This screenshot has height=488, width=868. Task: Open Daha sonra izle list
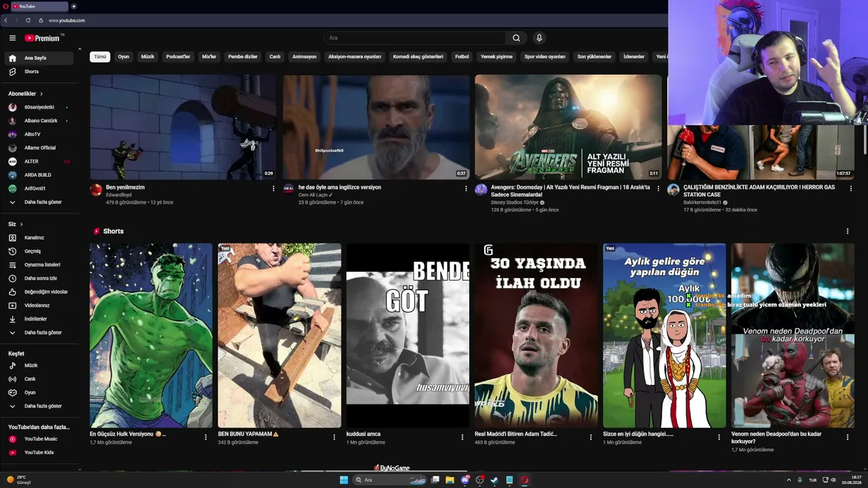tap(41, 279)
